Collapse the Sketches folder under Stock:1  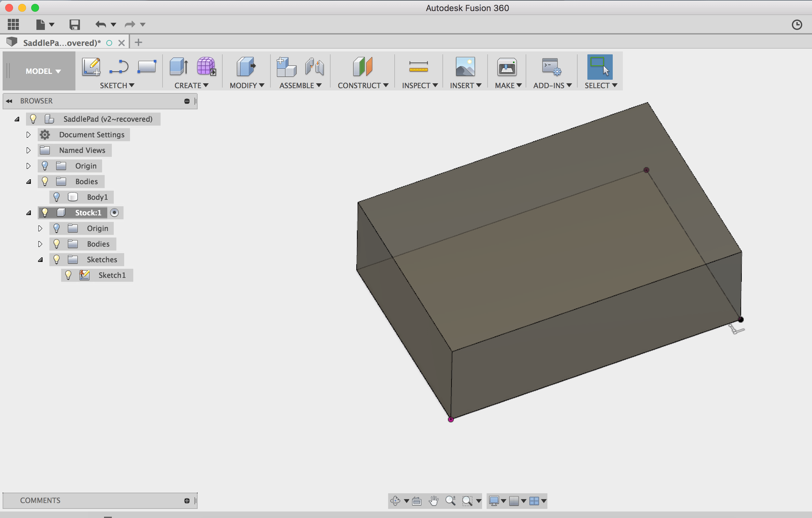click(x=40, y=260)
